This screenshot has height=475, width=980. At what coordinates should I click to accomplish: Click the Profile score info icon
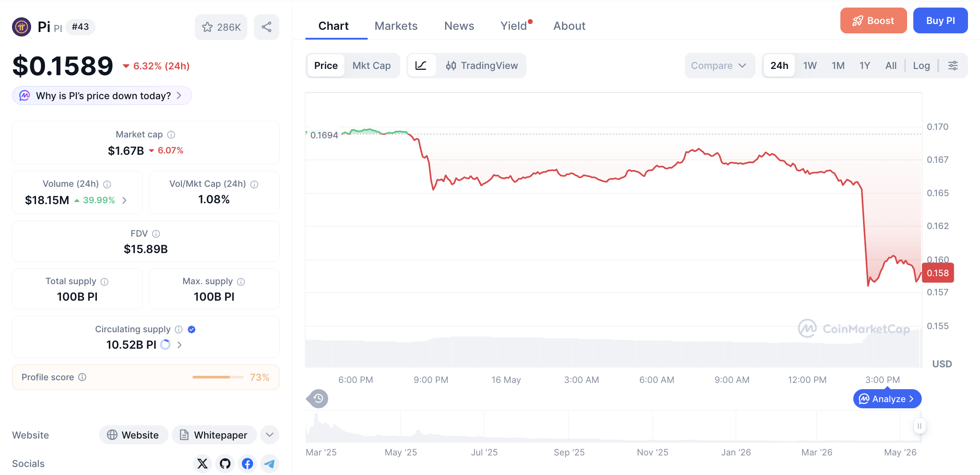(82, 377)
